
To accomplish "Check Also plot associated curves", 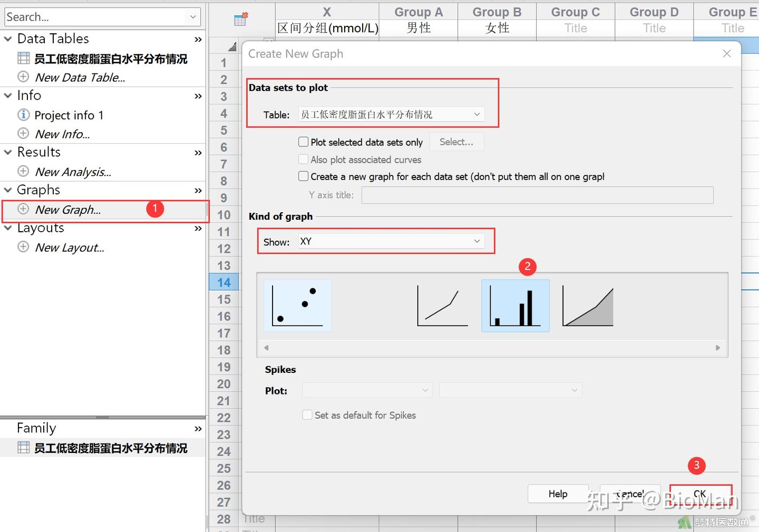I will tap(304, 159).
